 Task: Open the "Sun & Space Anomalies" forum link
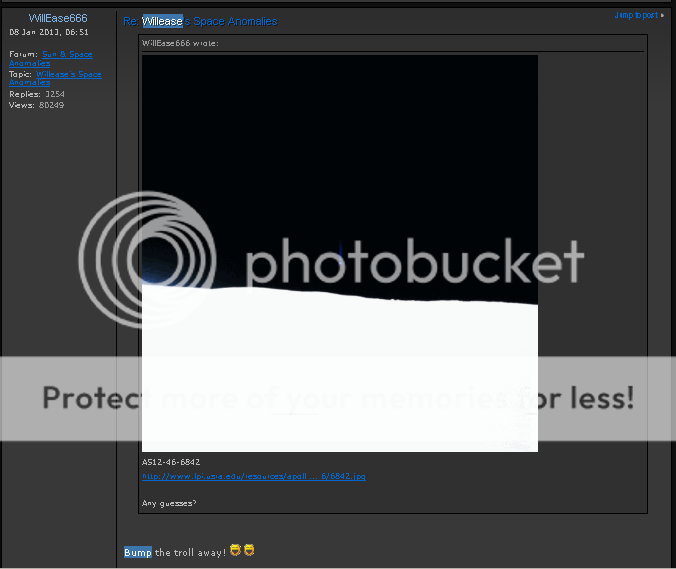click(51, 59)
